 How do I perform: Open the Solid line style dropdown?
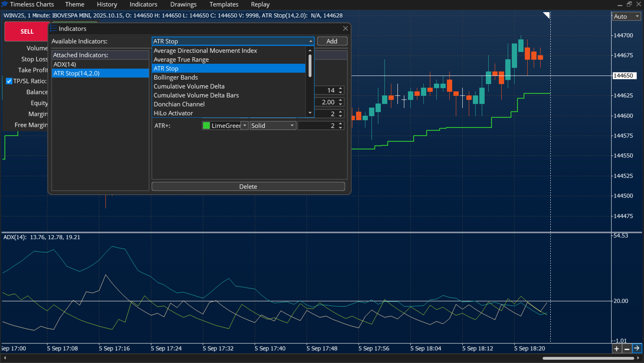(x=273, y=125)
